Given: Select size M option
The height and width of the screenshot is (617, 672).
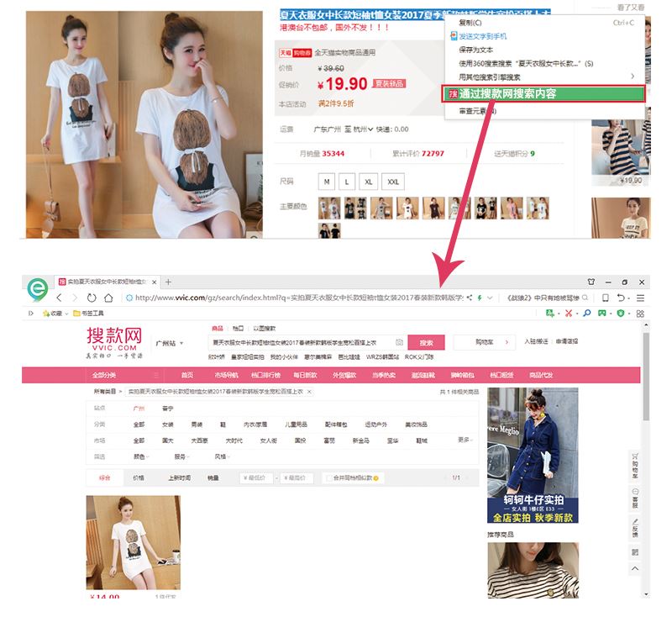Looking at the screenshot, I should pyautogui.click(x=327, y=182).
